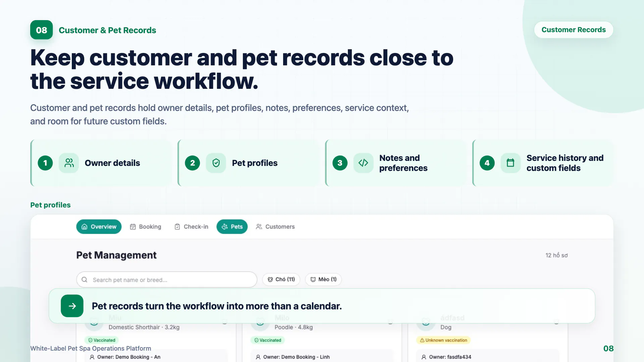This screenshot has height=362, width=644.
Task: Select the Owner details card
Action: 101,163
